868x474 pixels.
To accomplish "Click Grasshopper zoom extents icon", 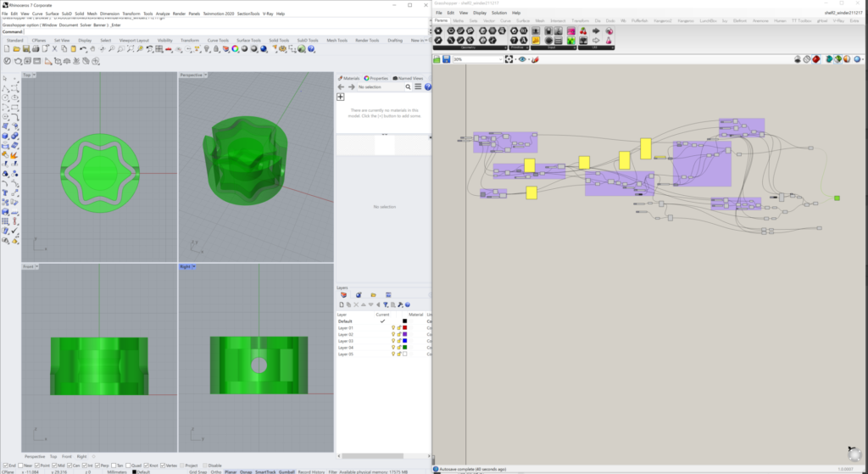I will [x=509, y=59].
